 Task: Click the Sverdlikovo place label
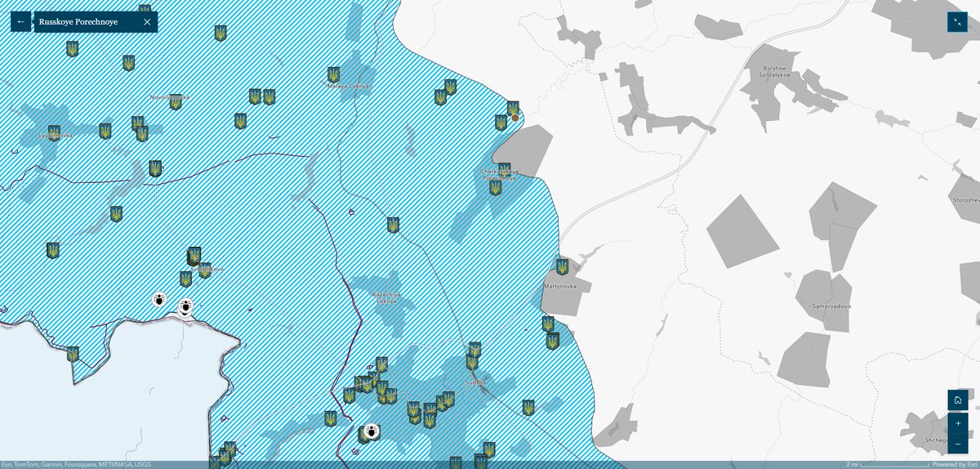coord(207,269)
